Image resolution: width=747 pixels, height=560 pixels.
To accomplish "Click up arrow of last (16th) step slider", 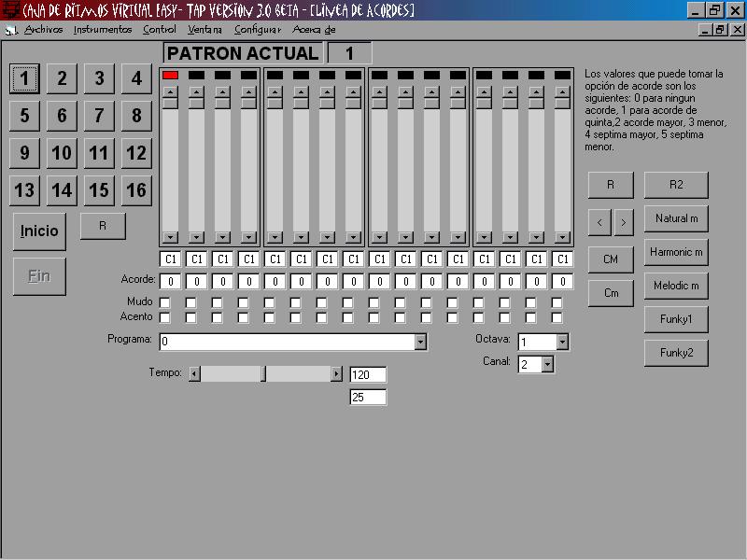I will (562, 91).
